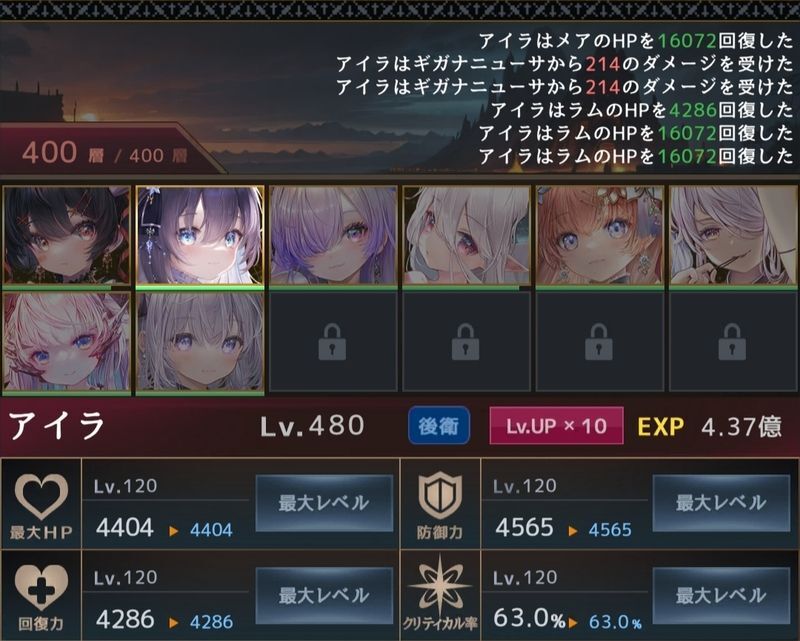Click the first locked character slot
This screenshot has width=800, height=641.
tap(333, 341)
